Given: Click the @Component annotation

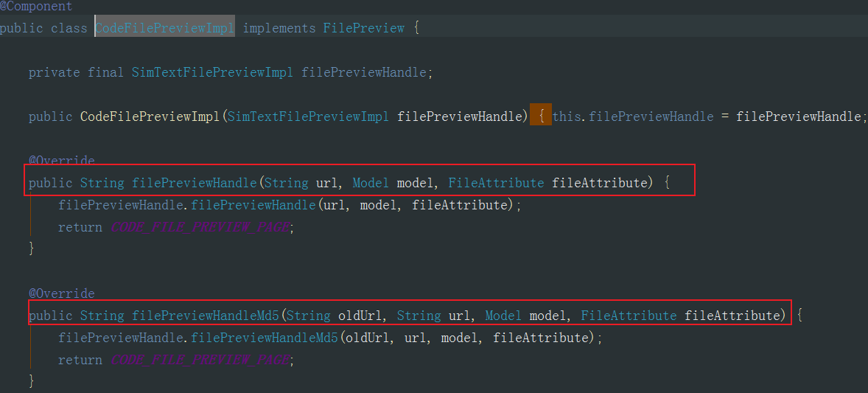Looking at the screenshot, I should click(x=36, y=7).
